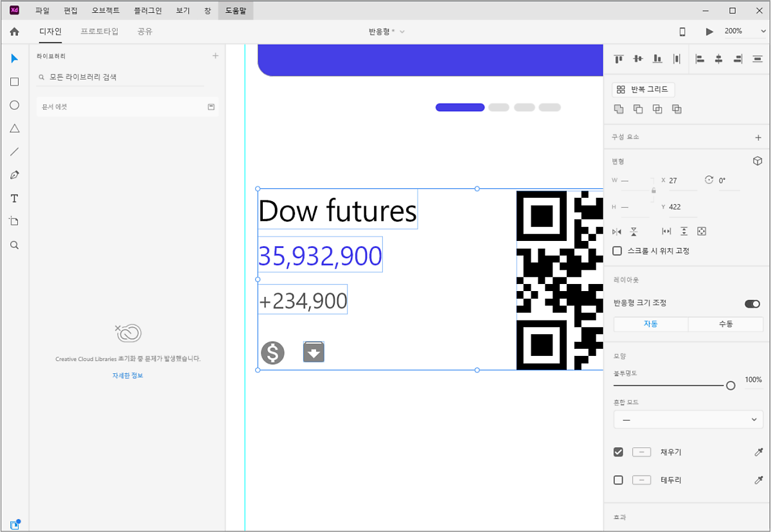Toggle the responsive resize switch
The height and width of the screenshot is (532, 771).
point(752,303)
